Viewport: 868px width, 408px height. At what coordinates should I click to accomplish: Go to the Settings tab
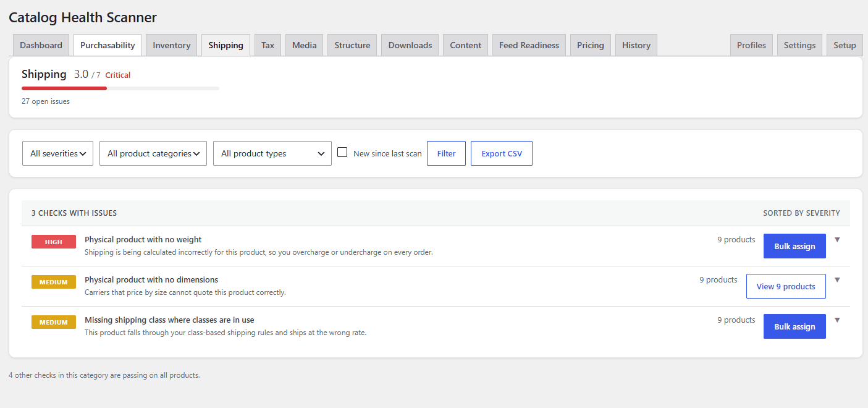(799, 45)
